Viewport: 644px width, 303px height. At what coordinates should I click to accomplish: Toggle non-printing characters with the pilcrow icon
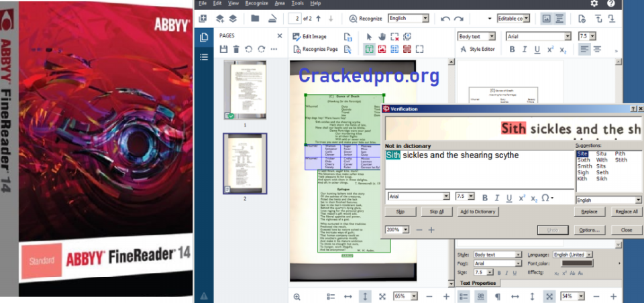click(497, 296)
